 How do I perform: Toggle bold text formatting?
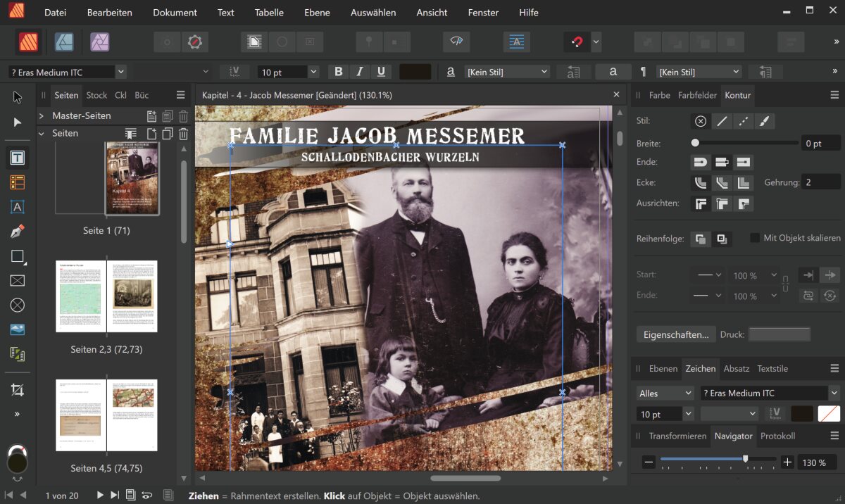(339, 72)
